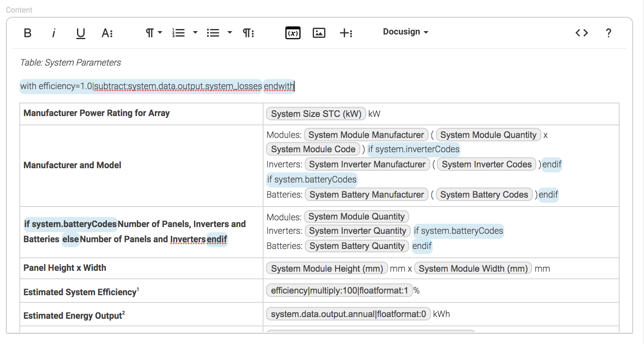Click the 'Estimated System Efficiency' cell

(x=141, y=291)
